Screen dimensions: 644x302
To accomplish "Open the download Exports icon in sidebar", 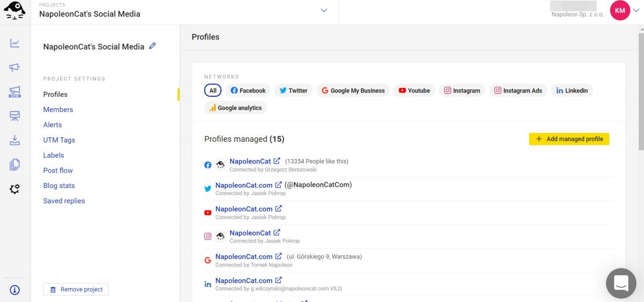I will (x=15, y=140).
